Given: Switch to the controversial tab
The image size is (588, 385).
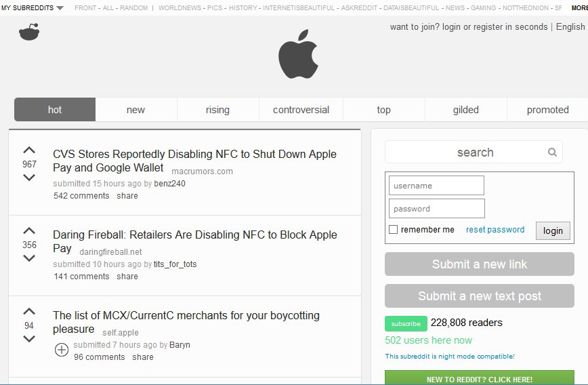Looking at the screenshot, I should point(301,110).
